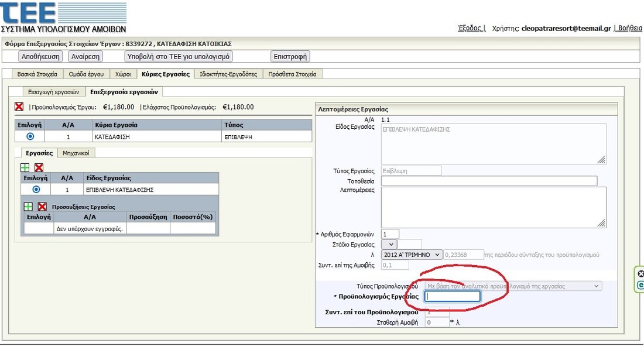Image resolution: width=644 pixels, height=350 pixels.
Task: Click the TEE logo at top left
Action: (x=29, y=13)
